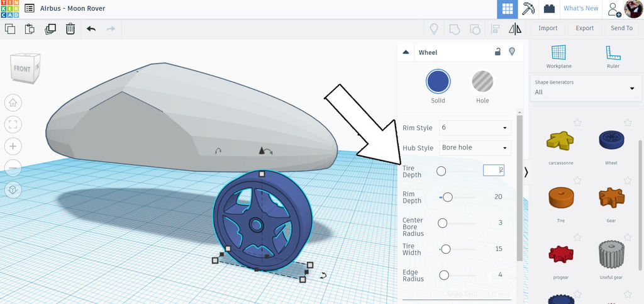Click the Rim Depth value 20
Viewport: 644px width, 304px height.
pos(498,197)
